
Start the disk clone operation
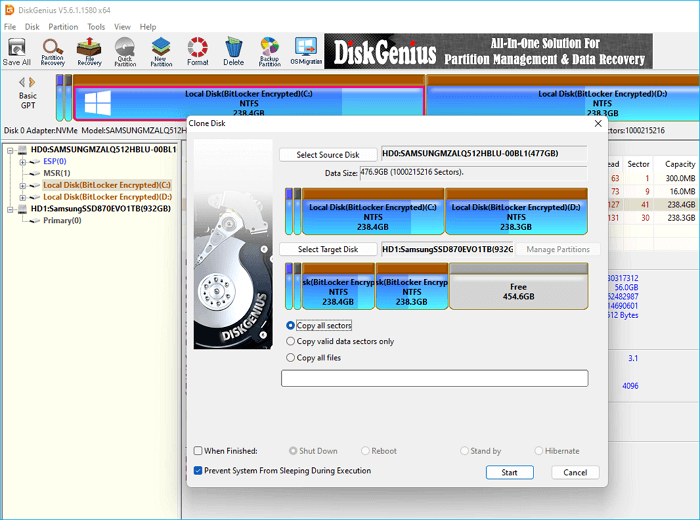coord(509,472)
